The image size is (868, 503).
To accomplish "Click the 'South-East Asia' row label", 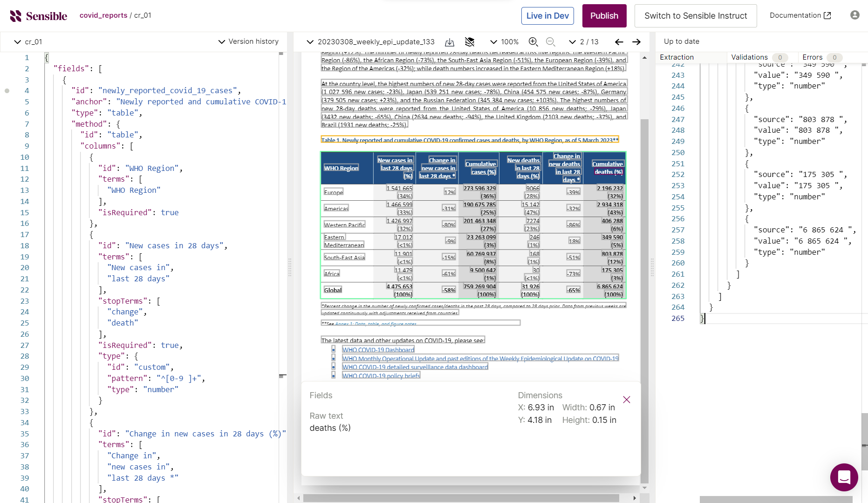I will tap(344, 258).
